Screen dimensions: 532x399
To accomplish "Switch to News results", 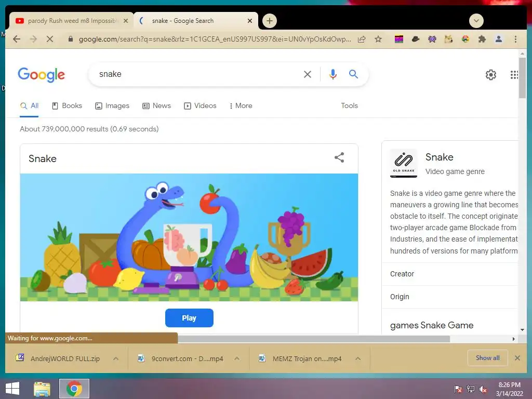I will tap(156, 106).
